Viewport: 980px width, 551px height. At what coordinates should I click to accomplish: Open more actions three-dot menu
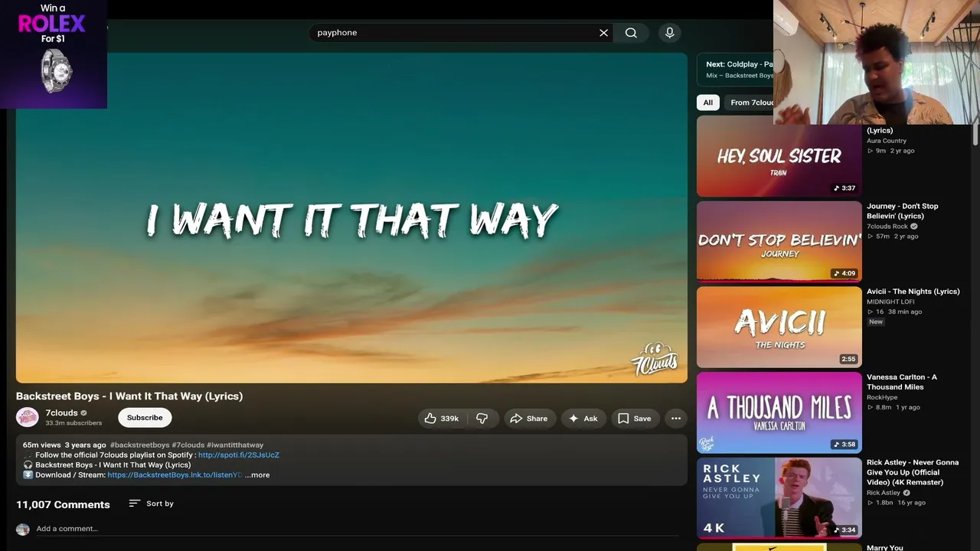tap(676, 419)
